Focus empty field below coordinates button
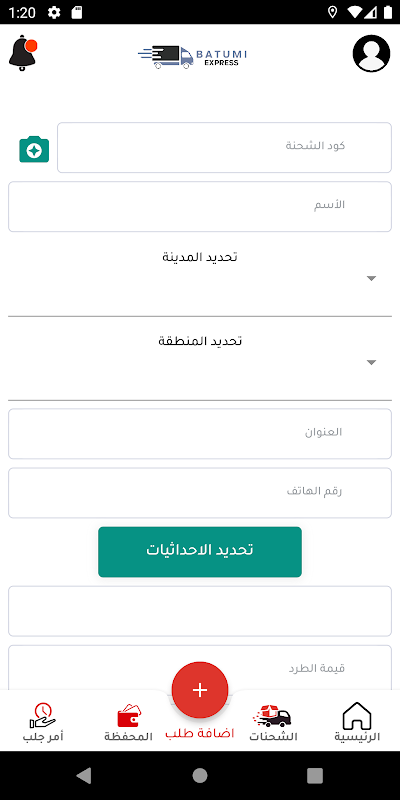Viewport: 400px width, 800px height. tap(200, 611)
